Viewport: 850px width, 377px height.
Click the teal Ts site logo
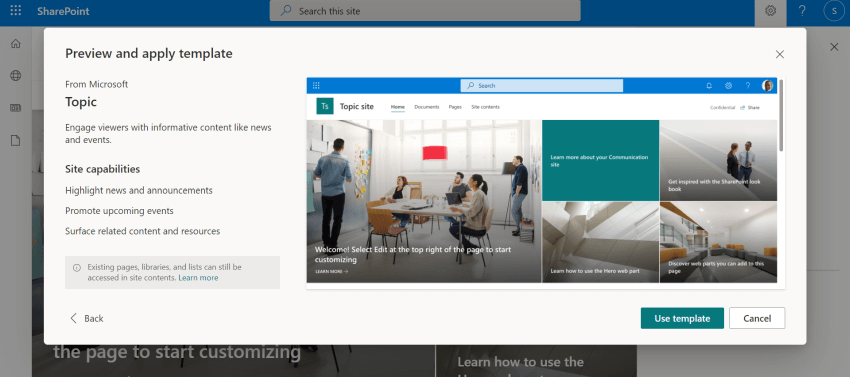325,106
